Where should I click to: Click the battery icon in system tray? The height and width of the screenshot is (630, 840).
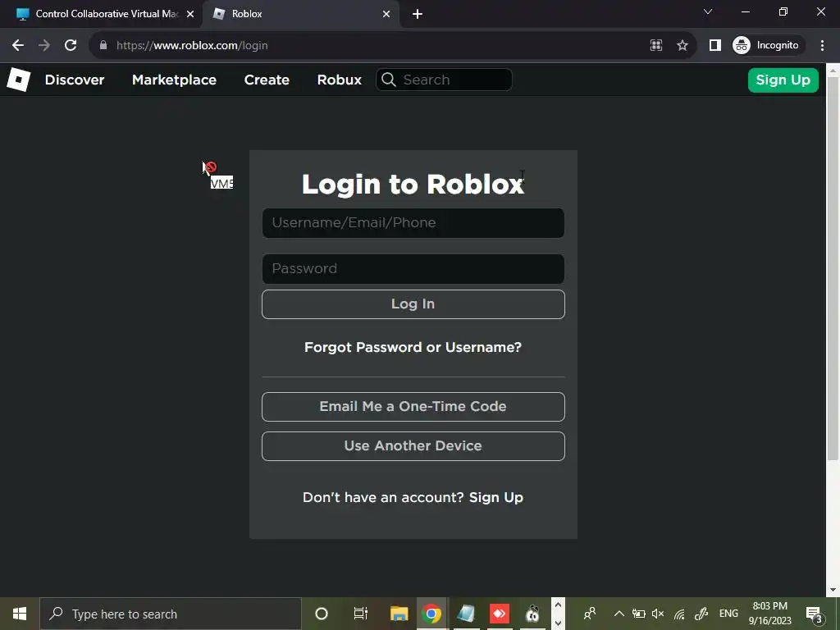coord(638,614)
